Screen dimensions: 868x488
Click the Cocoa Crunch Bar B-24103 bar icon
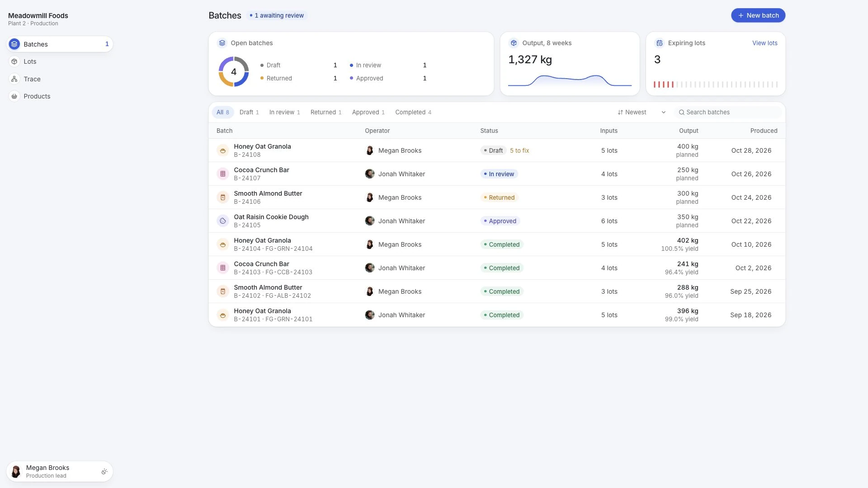tap(223, 268)
